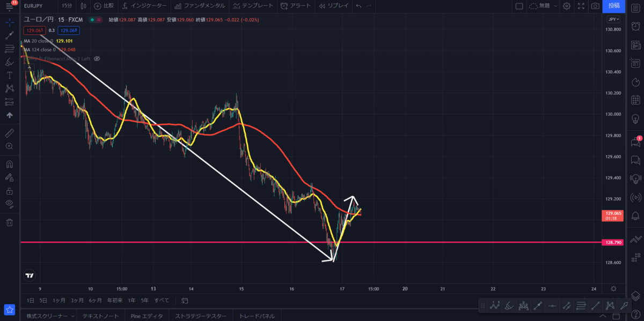Open the chart layout selector square
Image resolution: width=644 pixels, height=321 pixels.
[519, 6]
